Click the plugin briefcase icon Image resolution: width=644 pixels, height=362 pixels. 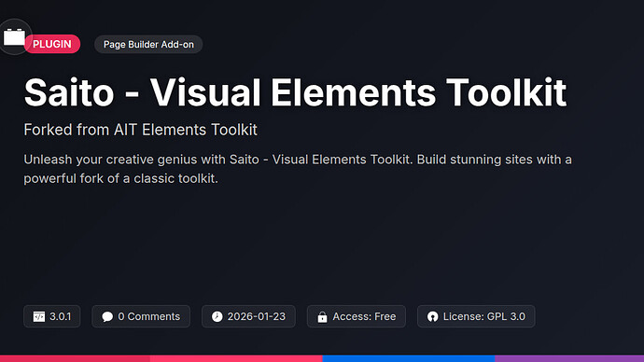tap(14, 37)
